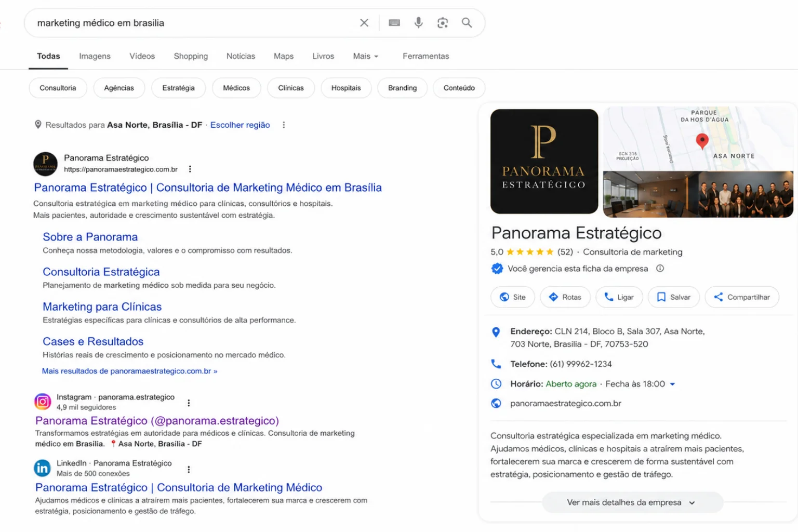
Task: Click the Escolher região link
Action: [x=240, y=125]
